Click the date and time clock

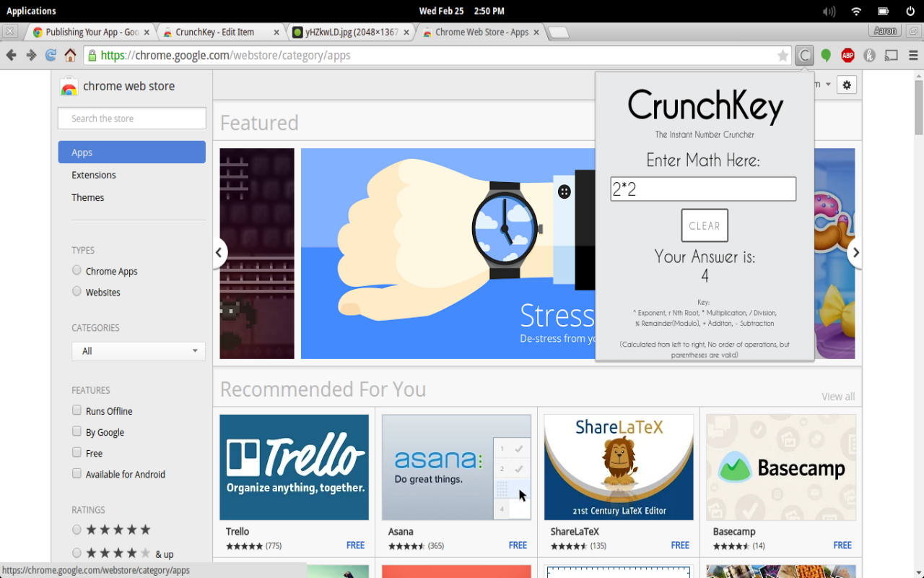pyautogui.click(x=462, y=11)
